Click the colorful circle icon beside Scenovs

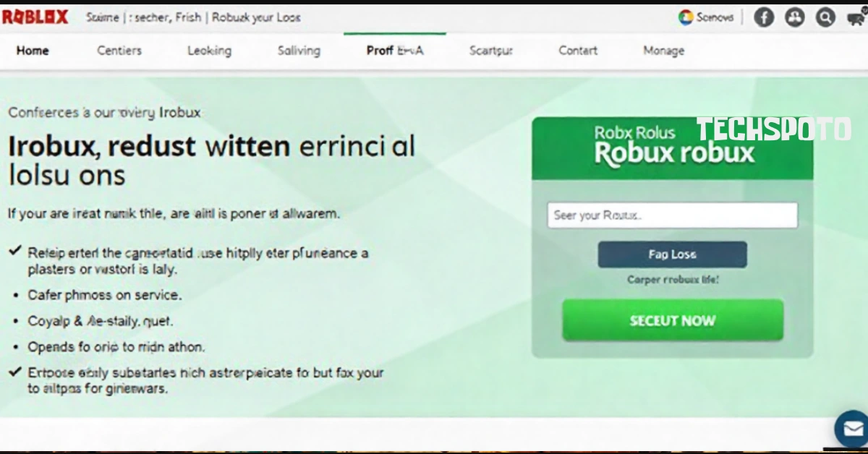[x=686, y=17]
